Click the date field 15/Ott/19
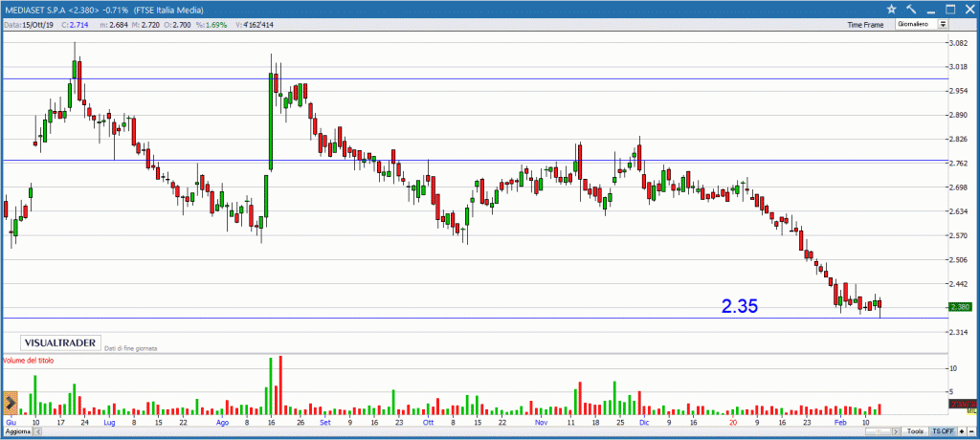The width and height of the screenshot is (980, 440). 30,25
